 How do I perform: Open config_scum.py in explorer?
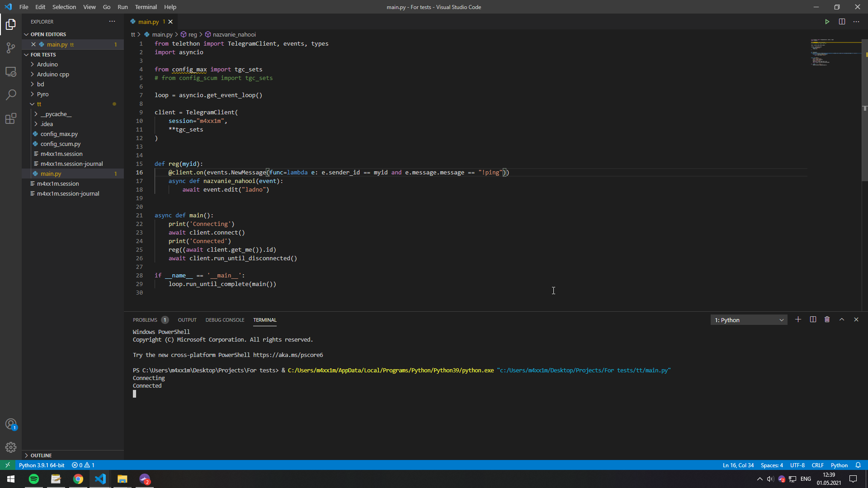tap(61, 144)
